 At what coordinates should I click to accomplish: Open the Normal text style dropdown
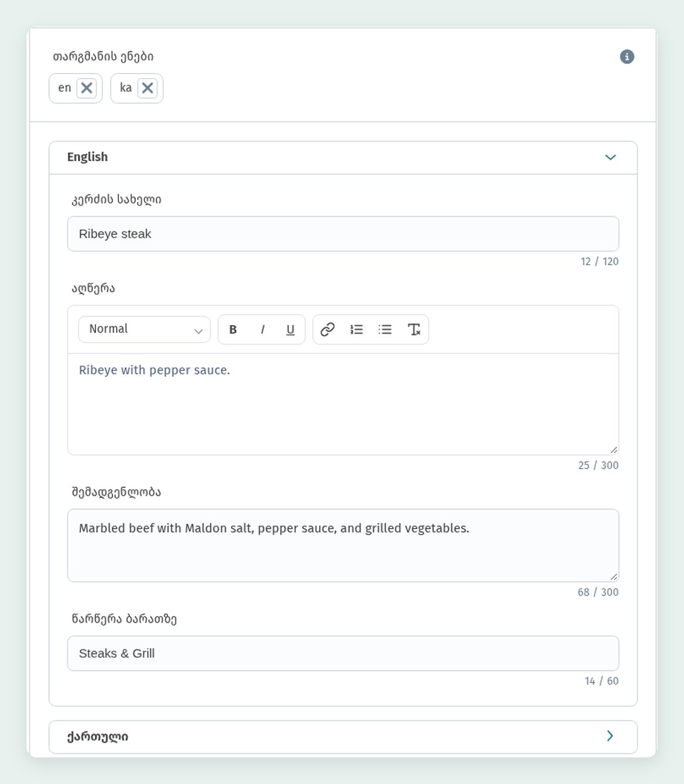pos(144,330)
